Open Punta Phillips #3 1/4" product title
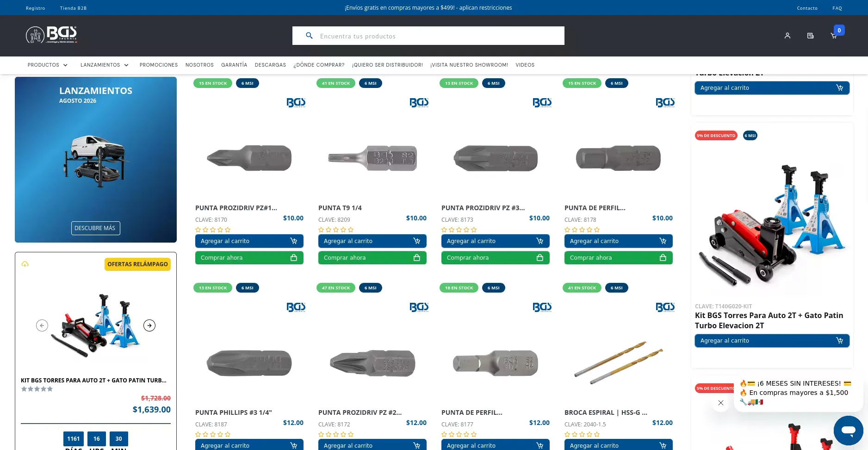 pos(234,412)
